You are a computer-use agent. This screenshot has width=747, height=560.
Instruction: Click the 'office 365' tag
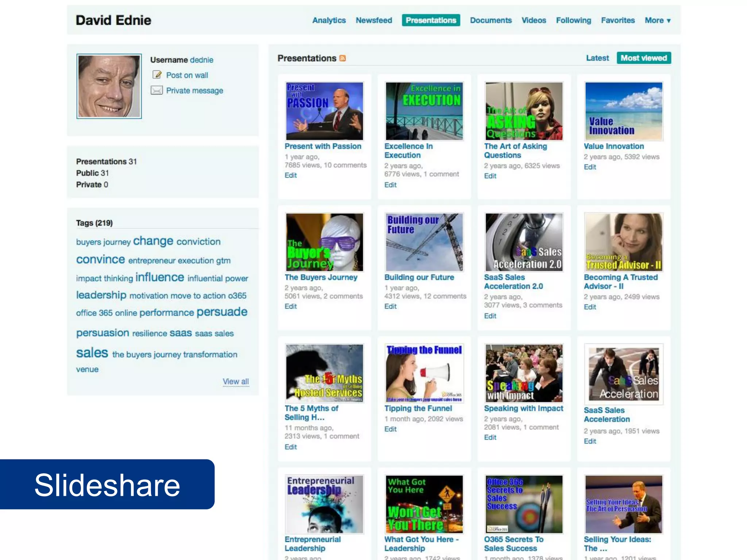(x=94, y=313)
